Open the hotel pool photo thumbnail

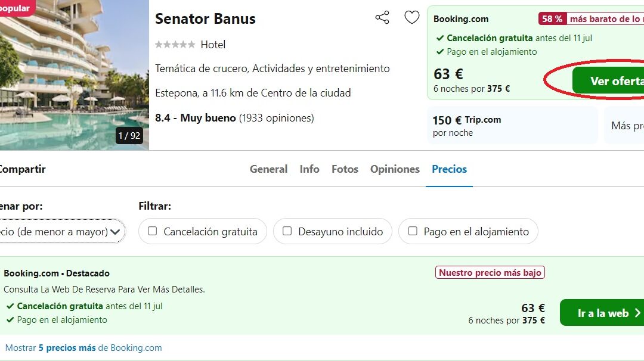[75, 74]
